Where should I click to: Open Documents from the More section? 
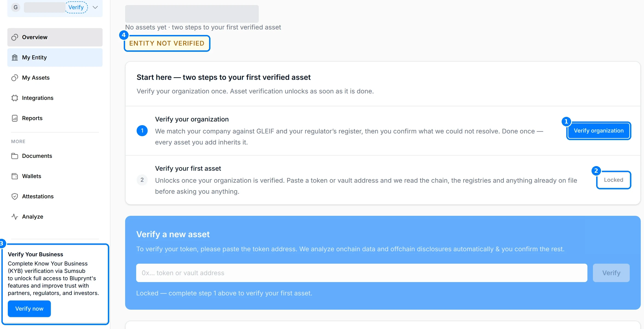(x=55, y=156)
